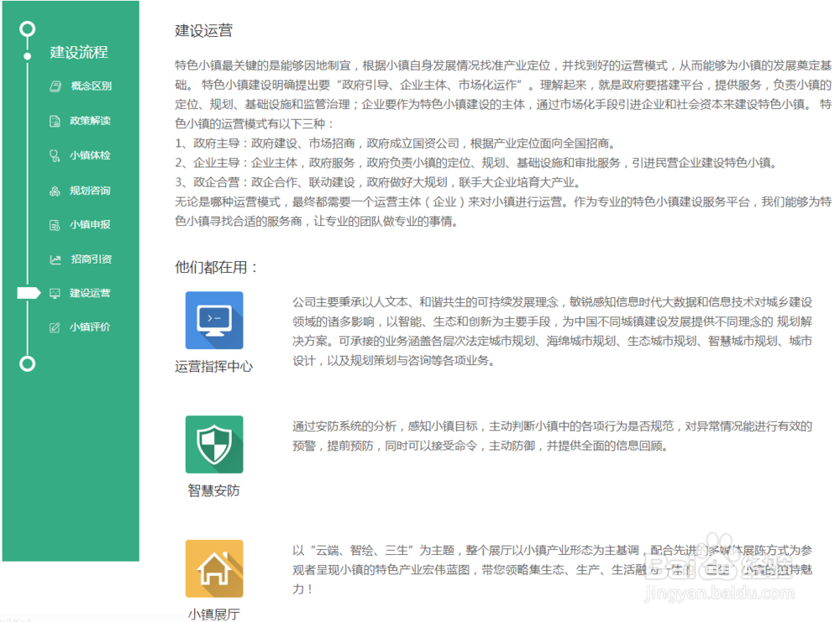Open the 小镇评价 menu item
840x622 pixels.
tap(90, 327)
